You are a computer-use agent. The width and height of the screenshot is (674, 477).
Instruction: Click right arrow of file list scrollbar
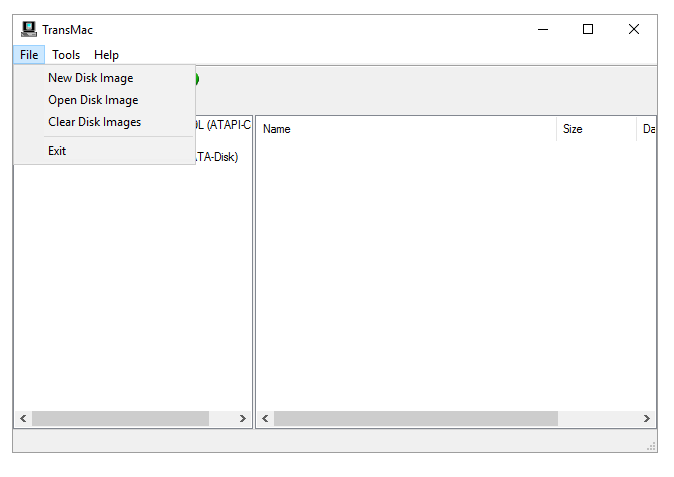pos(646,418)
